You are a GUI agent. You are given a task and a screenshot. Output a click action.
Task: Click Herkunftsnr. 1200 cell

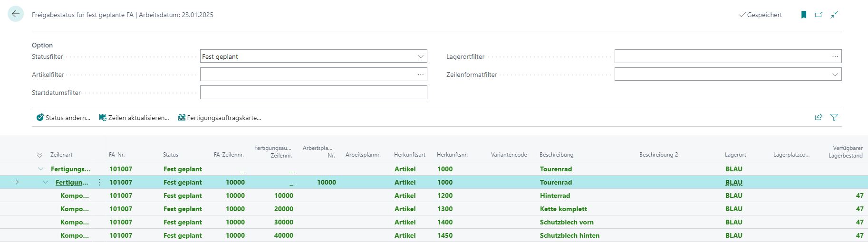445,195
